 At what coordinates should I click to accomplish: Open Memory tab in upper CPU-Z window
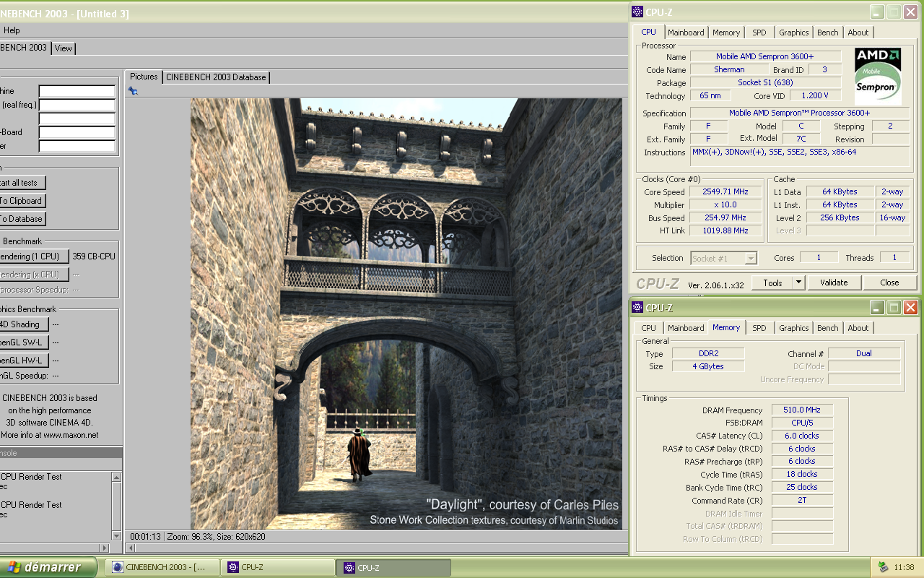click(726, 33)
